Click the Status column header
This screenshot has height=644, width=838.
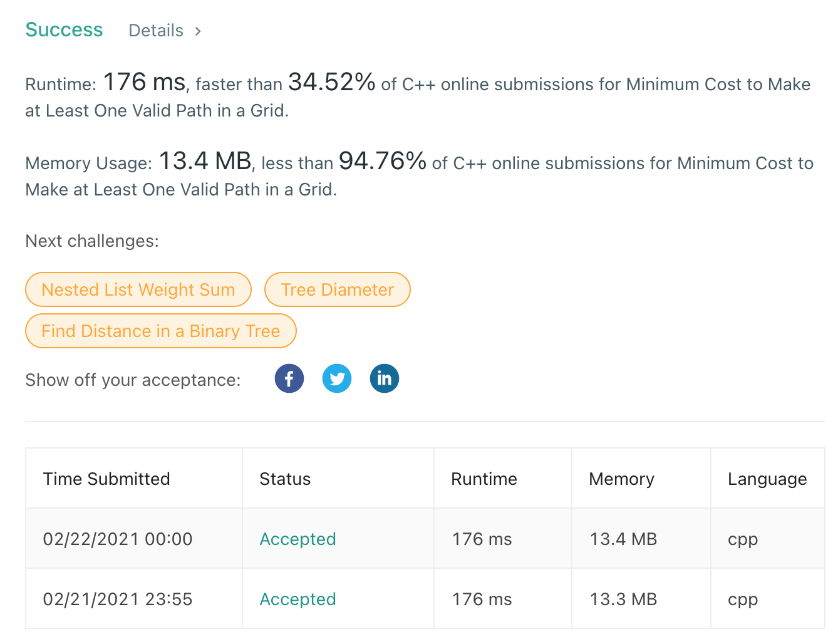click(285, 479)
